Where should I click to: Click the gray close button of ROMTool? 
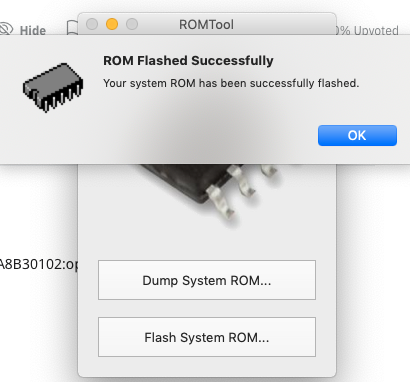(92, 24)
